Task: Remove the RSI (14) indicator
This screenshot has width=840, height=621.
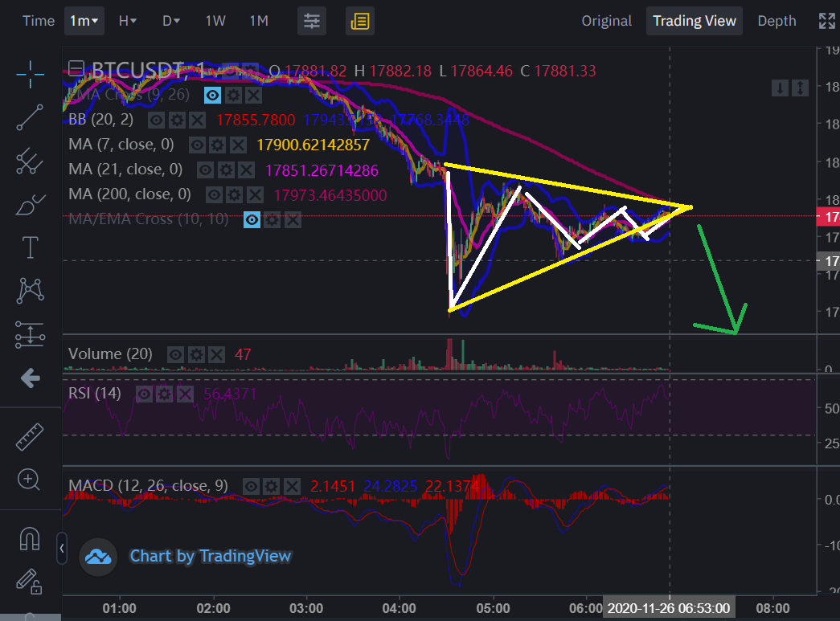Action: pyautogui.click(x=185, y=394)
